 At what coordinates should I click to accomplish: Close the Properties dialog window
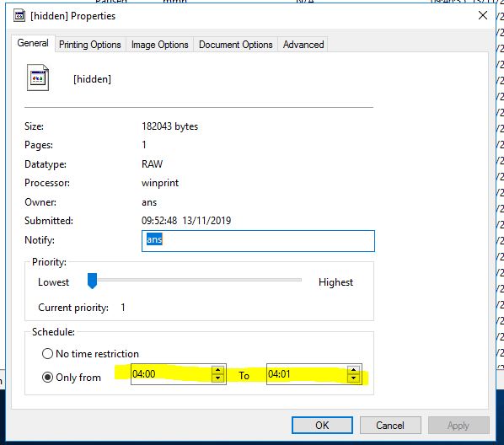[x=482, y=15]
